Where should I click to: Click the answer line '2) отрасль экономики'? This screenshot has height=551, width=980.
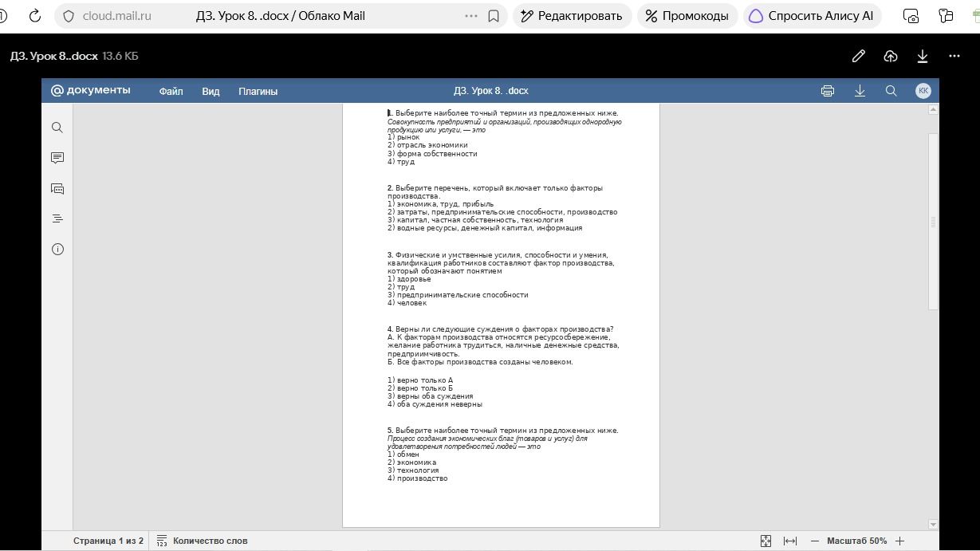[x=427, y=145]
